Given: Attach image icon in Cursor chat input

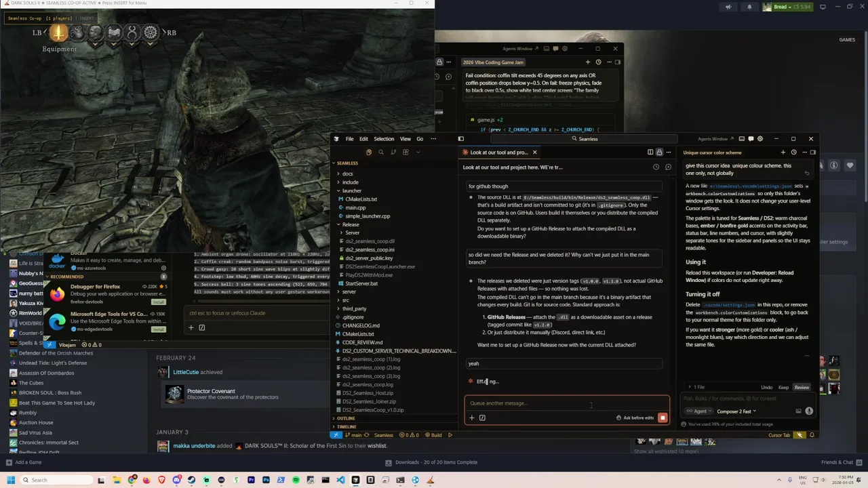Looking at the screenshot, I should tap(798, 411).
